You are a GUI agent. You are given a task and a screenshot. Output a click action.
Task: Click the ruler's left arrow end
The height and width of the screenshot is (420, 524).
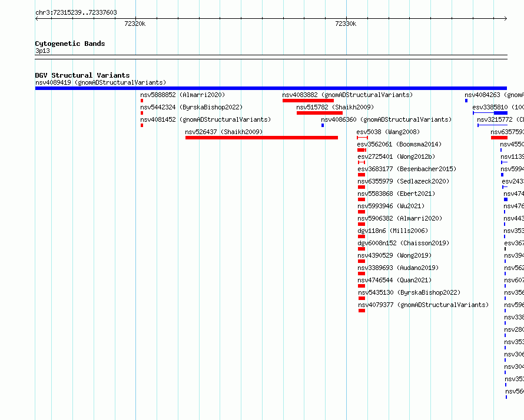[37, 18]
